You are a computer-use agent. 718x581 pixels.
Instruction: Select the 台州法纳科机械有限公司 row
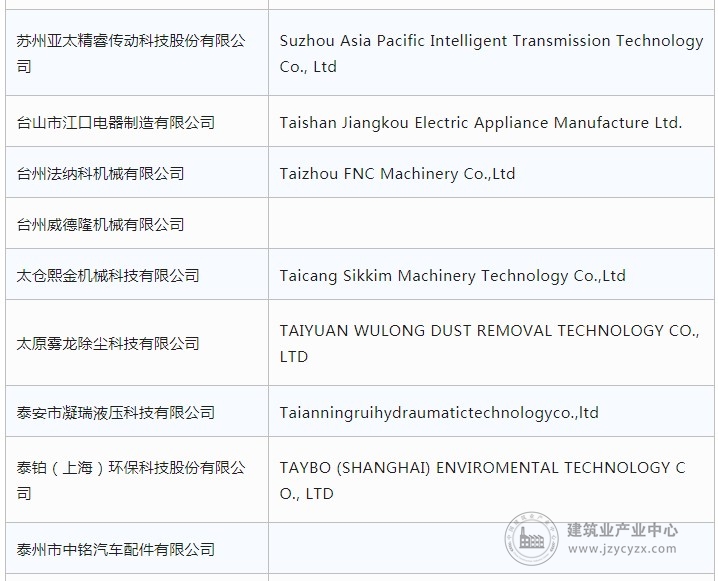point(360,173)
